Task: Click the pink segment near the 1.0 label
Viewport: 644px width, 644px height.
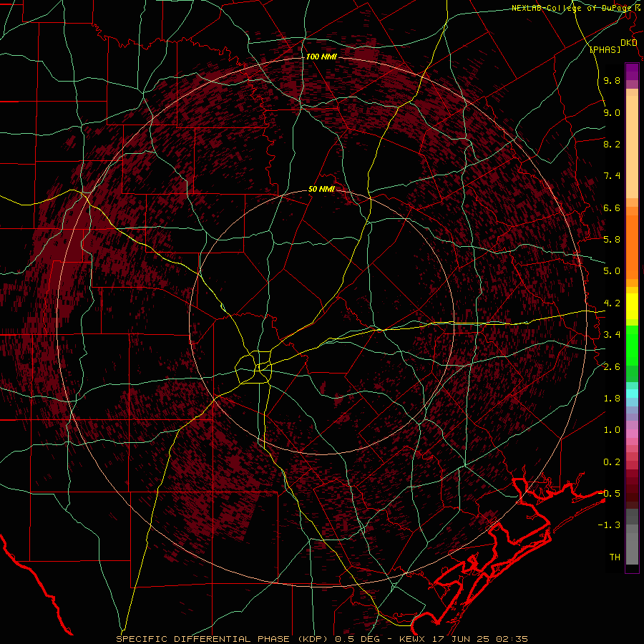Action: point(632,434)
